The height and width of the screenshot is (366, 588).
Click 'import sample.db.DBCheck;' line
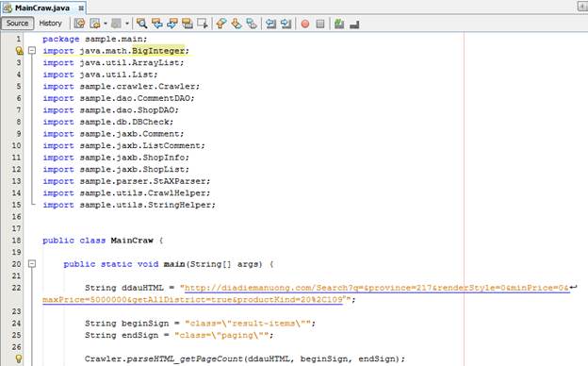(108, 122)
